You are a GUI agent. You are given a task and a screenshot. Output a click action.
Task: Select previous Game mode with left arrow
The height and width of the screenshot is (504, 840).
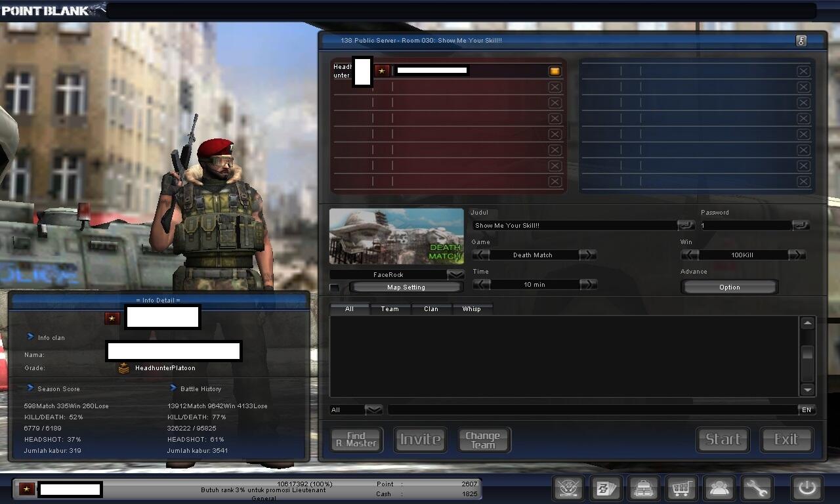coord(481,255)
